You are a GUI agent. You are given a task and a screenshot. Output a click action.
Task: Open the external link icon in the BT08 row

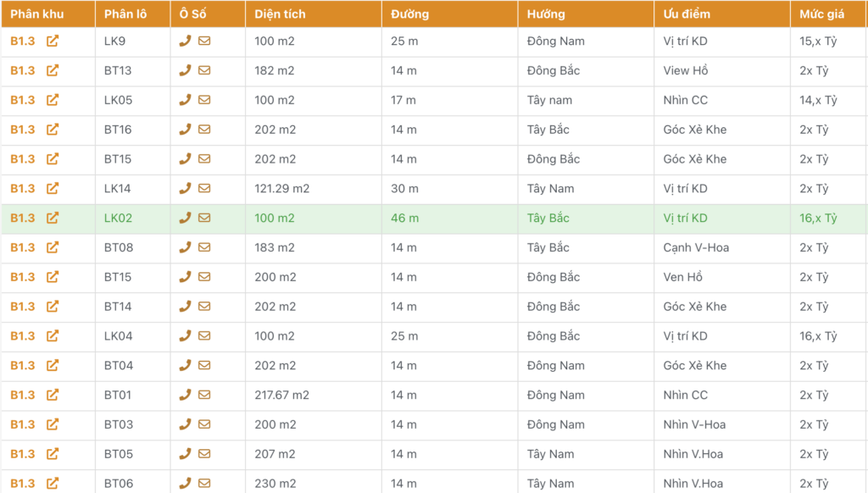[x=53, y=247]
